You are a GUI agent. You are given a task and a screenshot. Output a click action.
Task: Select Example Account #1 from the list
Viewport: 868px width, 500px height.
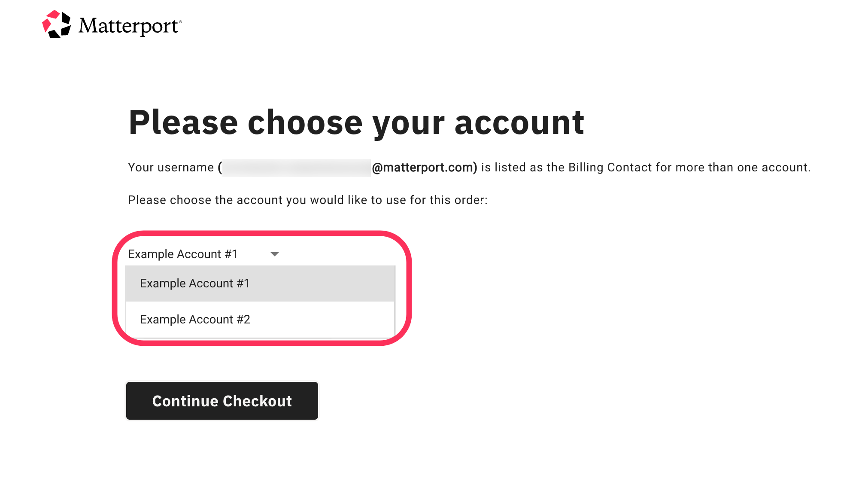[x=194, y=283]
